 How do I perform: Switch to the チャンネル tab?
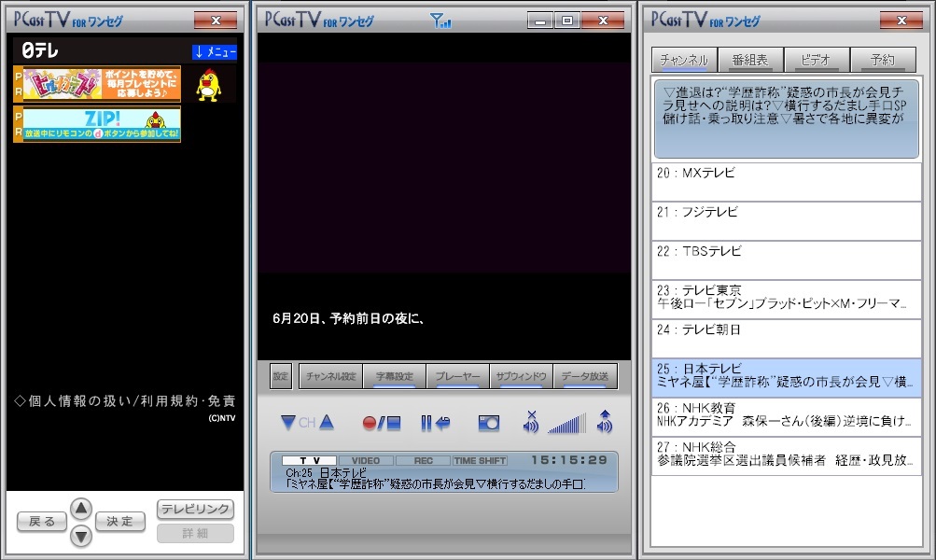point(684,60)
